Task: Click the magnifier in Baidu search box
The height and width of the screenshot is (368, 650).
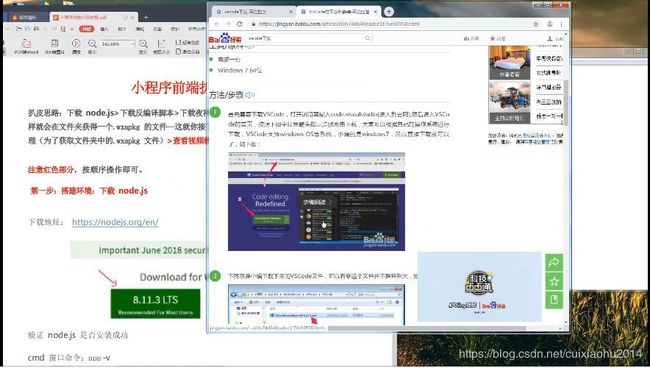Action: pyautogui.click(x=367, y=38)
